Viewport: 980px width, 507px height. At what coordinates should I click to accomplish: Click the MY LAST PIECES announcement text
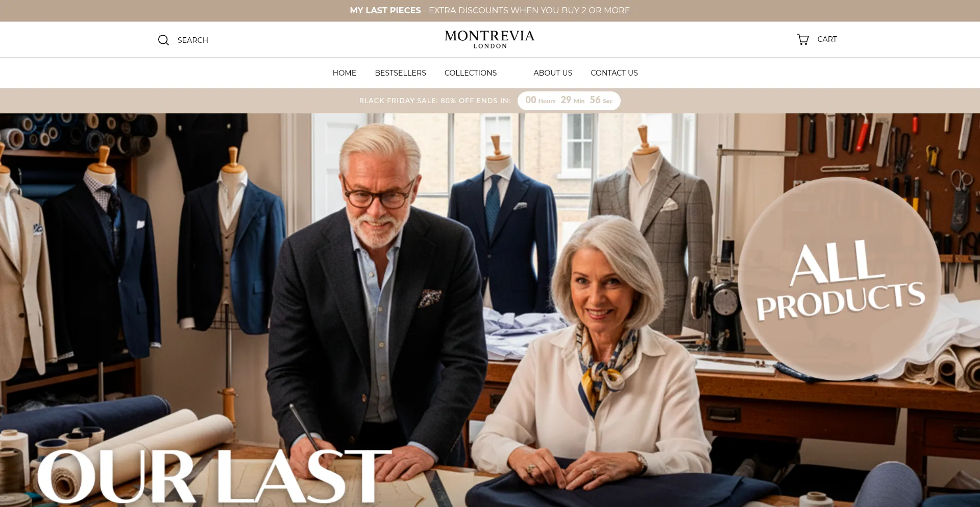[385, 10]
